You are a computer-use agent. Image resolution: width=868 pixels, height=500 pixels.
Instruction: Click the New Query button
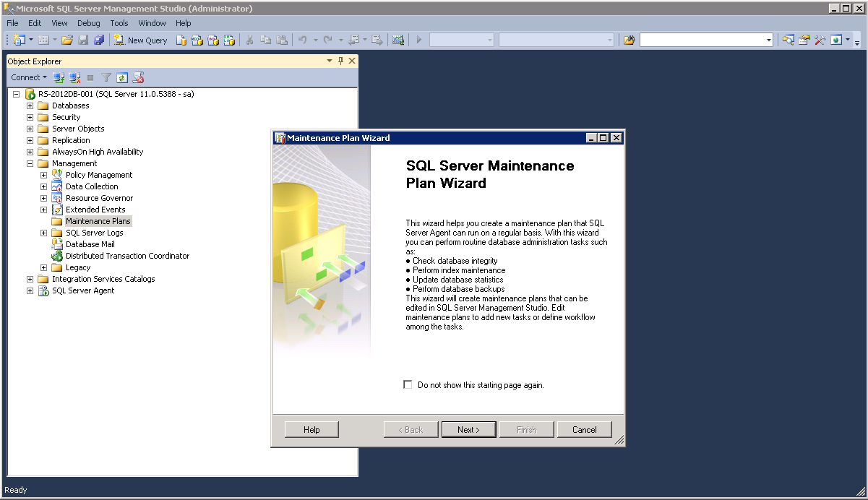click(x=141, y=40)
